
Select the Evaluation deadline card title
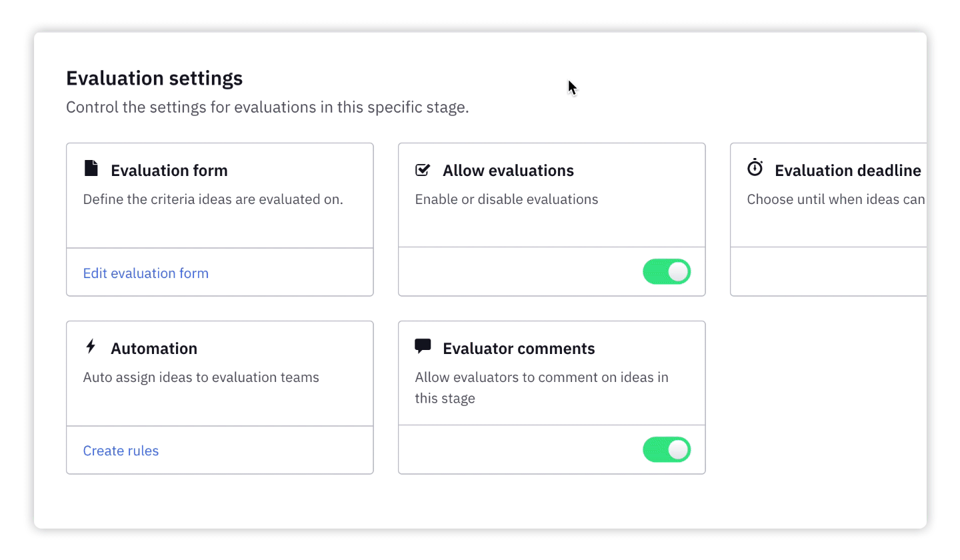[x=847, y=171]
